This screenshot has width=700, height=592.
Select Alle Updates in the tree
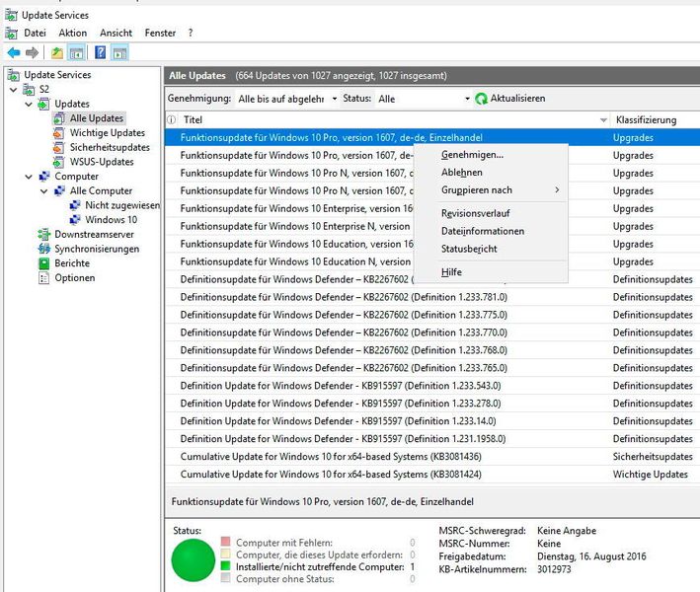pos(96,118)
